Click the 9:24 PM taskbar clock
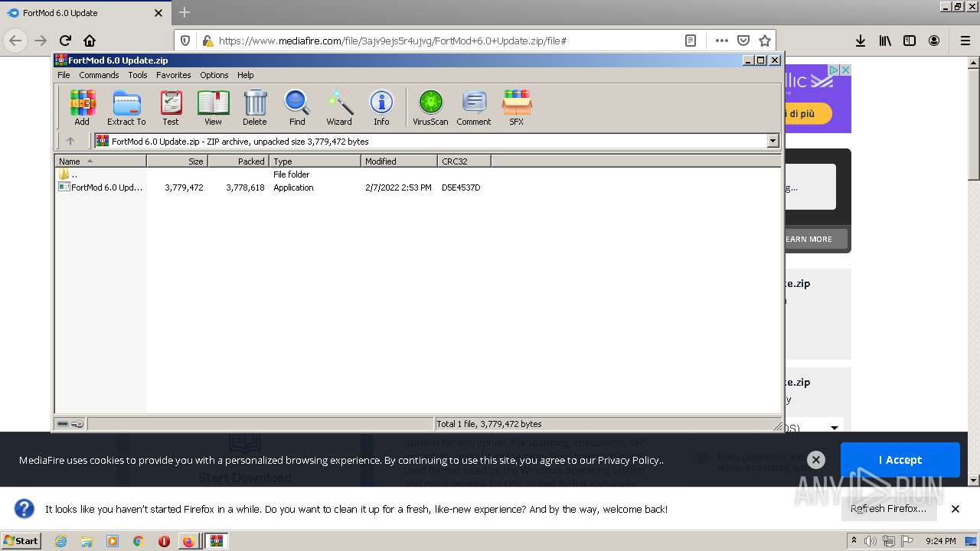Viewport: 980px width, 551px height. point(941,541)
